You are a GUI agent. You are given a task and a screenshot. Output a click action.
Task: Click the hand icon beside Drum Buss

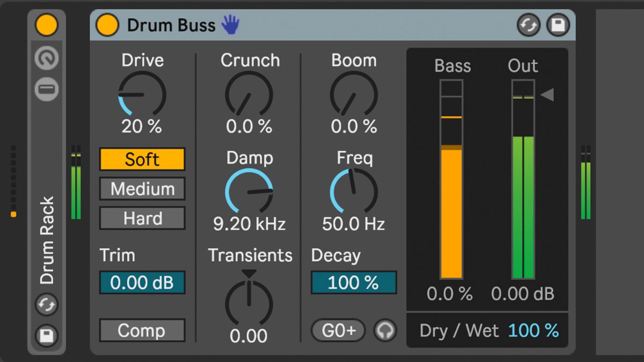(231, 25)
